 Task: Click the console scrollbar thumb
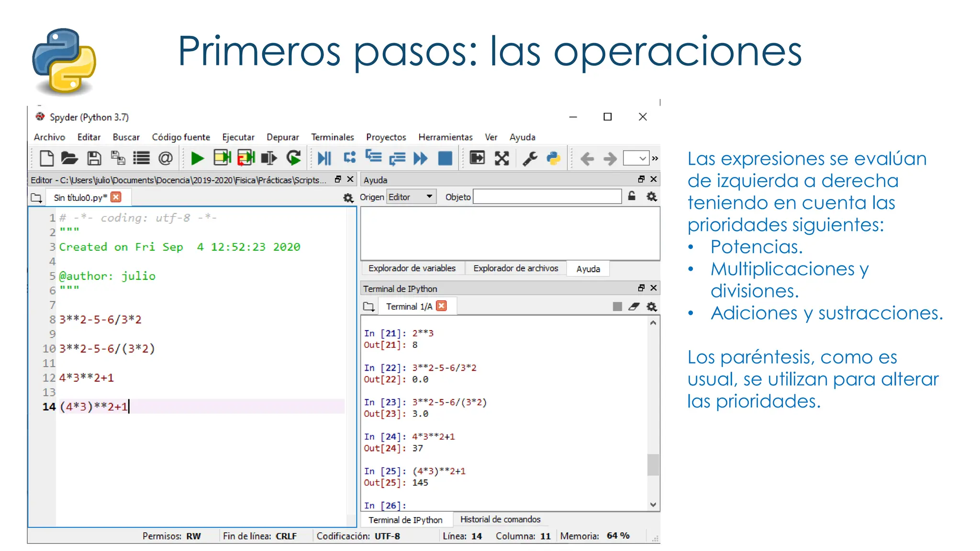click(x=653, y=464)
